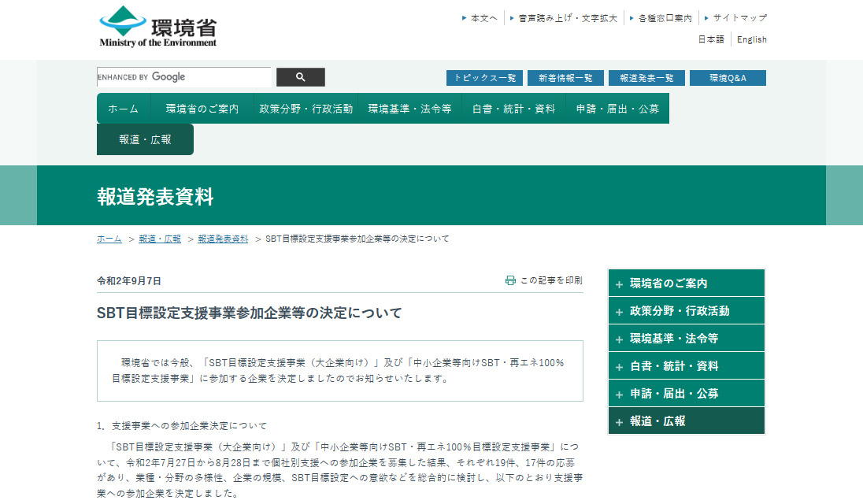
Task: Open 申請・届出・公募 in the main navigation
Action: pyautogui.click(x=617, y=109)
